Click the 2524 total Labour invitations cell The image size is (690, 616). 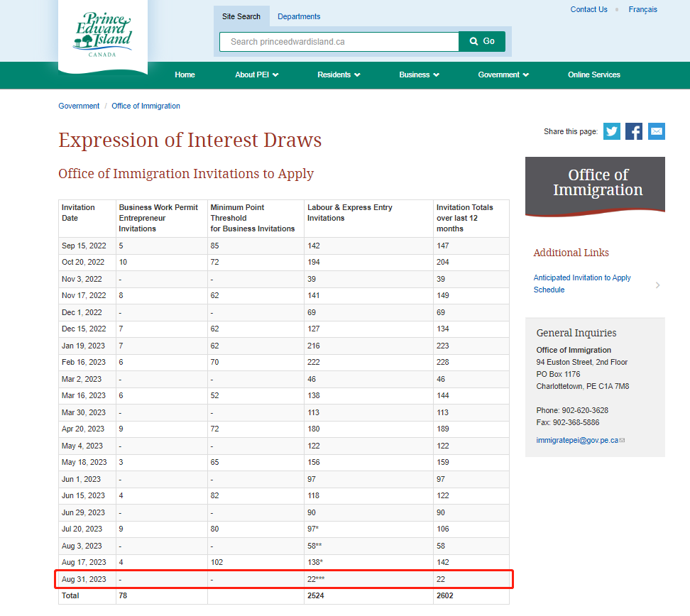tap(368, 595)
